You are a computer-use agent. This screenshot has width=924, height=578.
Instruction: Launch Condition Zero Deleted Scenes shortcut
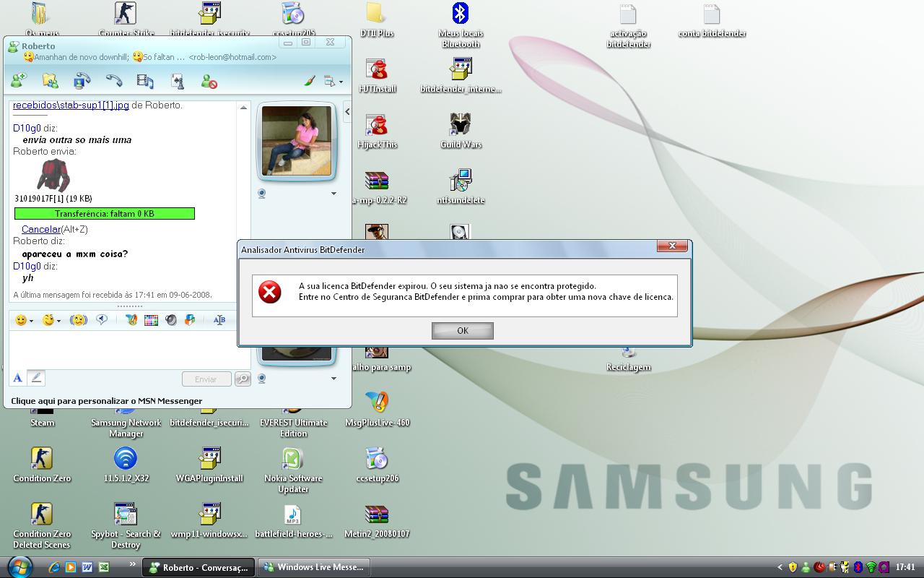click(x=42, y=526)
